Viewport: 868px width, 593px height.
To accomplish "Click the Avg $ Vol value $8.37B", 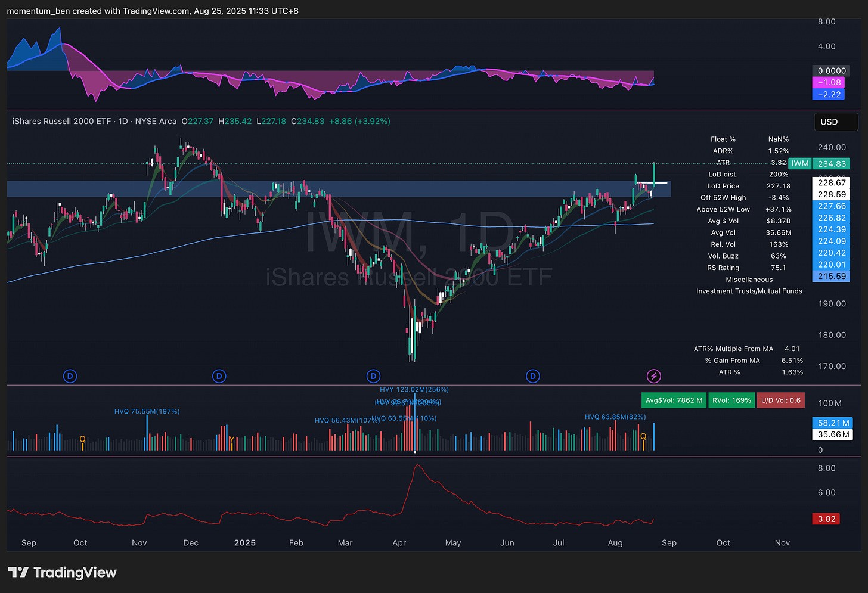I will [x=778, y=221].
